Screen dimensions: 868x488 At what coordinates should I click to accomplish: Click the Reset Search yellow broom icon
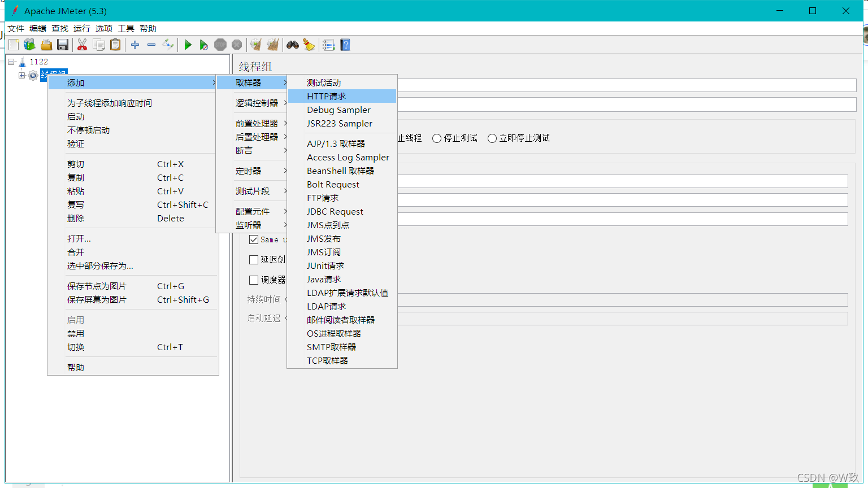309,45
